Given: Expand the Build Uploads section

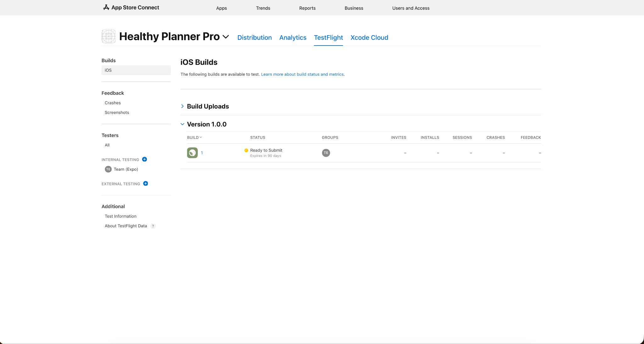Looking at the screenshot, I should coord(182,106).
